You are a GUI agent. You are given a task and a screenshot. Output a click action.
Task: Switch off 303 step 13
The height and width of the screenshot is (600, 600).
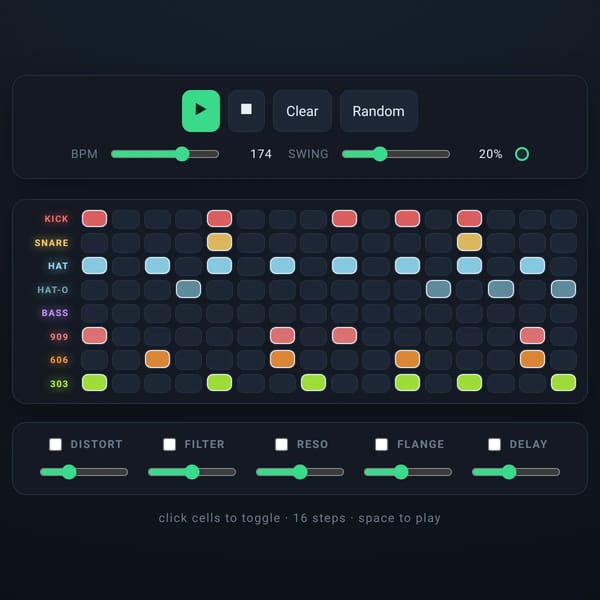tap(470, 383)
